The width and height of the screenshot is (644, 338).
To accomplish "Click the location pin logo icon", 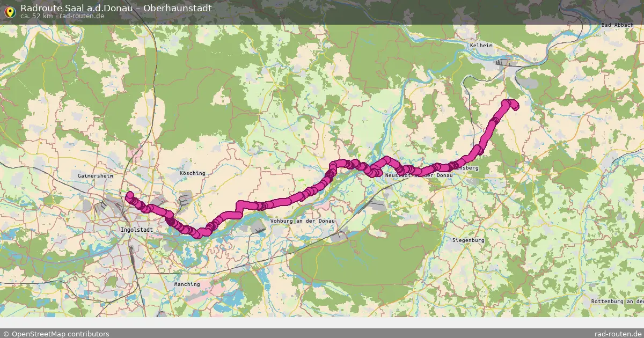I will (x=10, y=12).
